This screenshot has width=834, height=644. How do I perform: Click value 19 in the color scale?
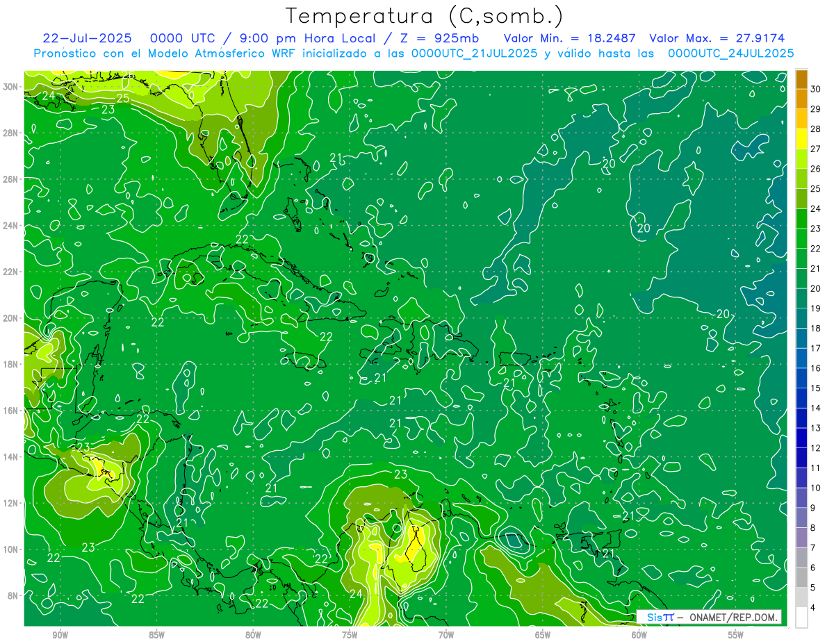816,308
